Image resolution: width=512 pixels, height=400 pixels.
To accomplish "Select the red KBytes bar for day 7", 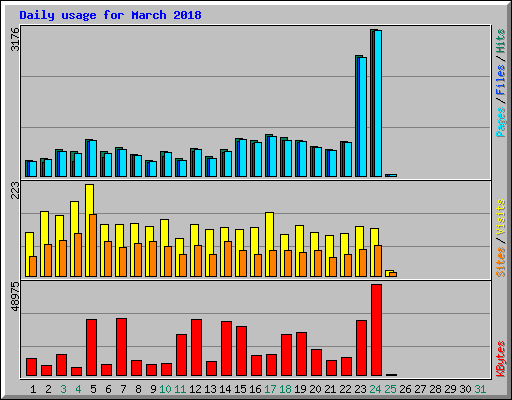I will [122, 347].
